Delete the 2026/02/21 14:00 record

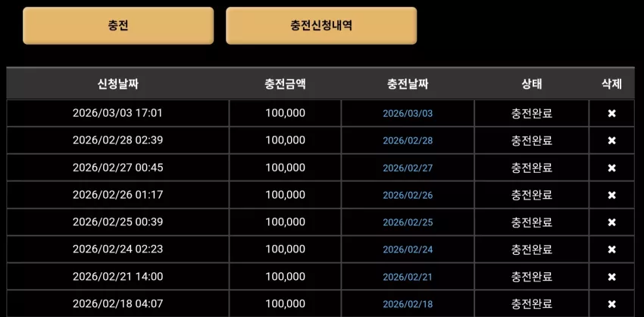point(611,277)
